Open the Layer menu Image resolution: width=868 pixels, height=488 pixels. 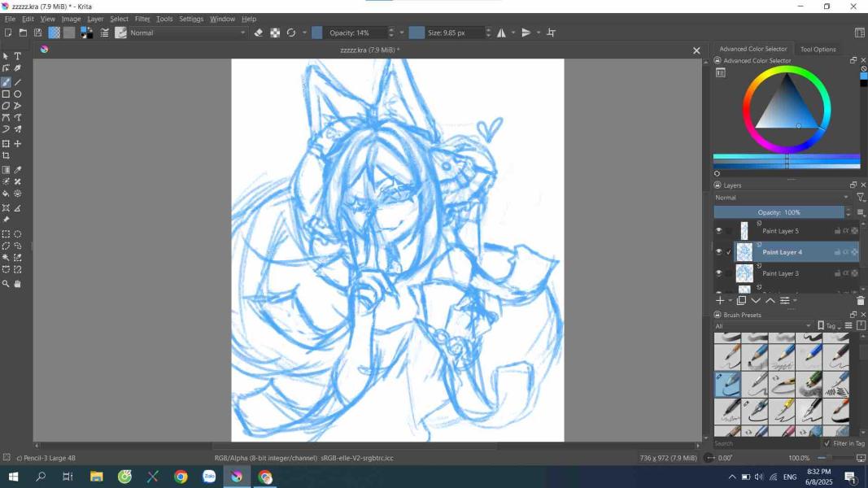95,19
